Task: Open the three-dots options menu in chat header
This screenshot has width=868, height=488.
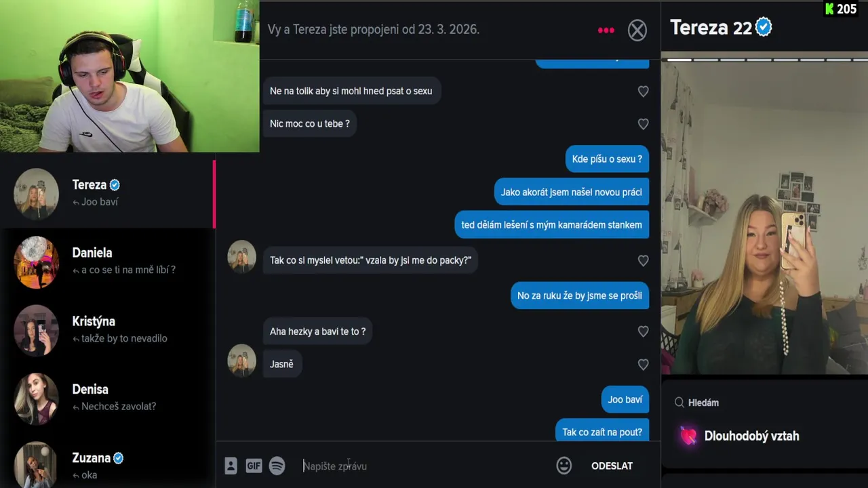Action: (x=606, y=30)
